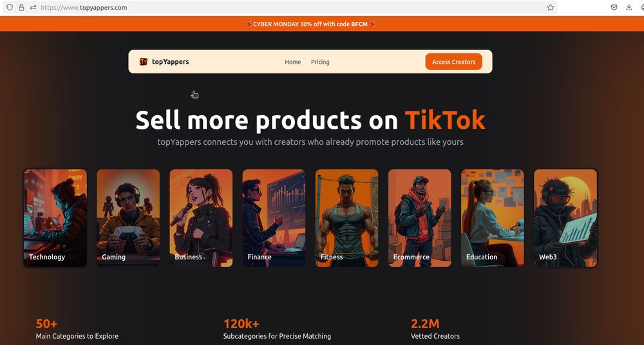Bookmark this page with star icon
The width and height of the screenshot is (644, 345).
point(551,7)
